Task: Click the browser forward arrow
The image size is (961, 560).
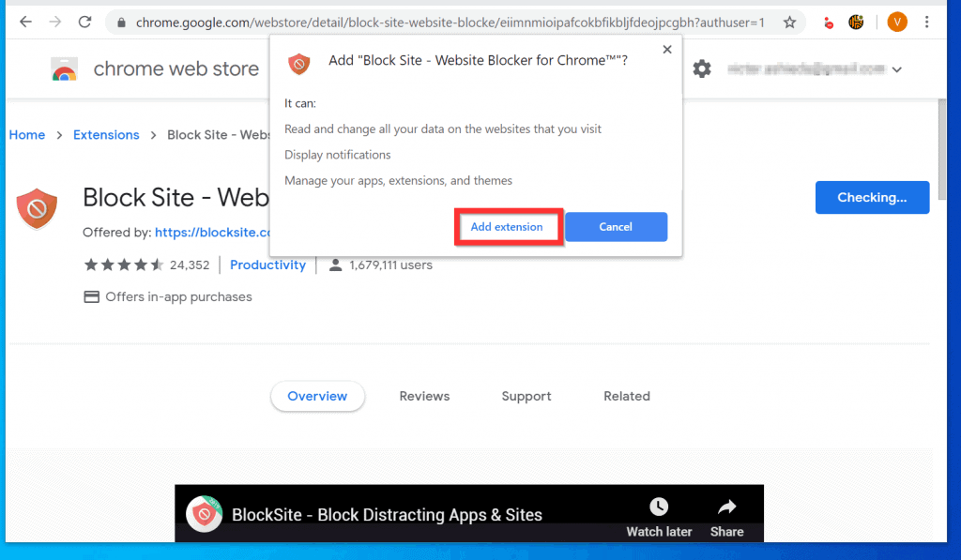Action: point(55,23)
